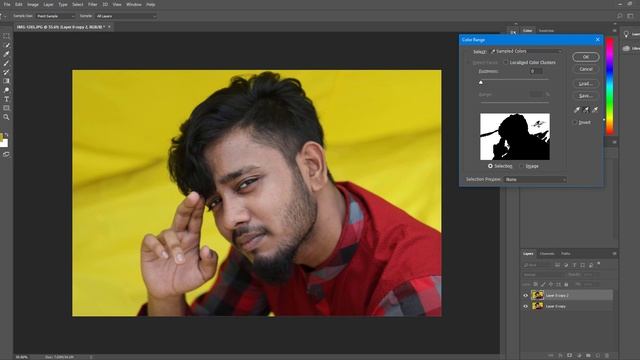The image size is (640, 360).
Task: Close the IMG document tab
Action: 109,27
